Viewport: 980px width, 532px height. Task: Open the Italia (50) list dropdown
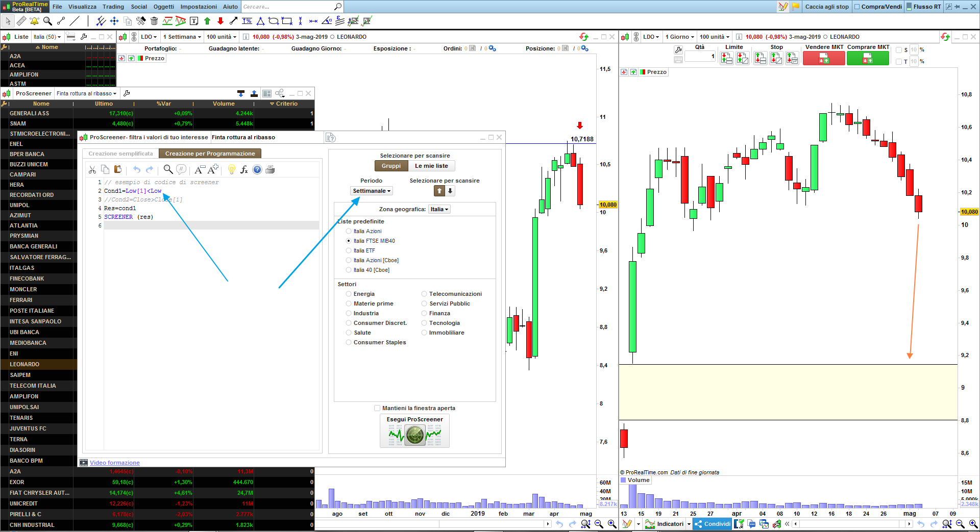[x=47, y=37]
